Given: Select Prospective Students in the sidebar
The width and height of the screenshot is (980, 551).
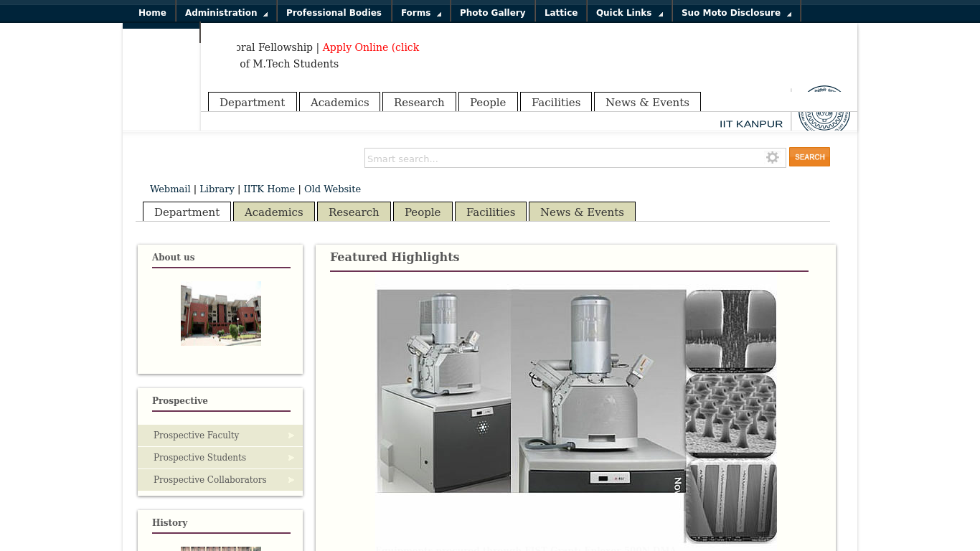Looking at the screenshot, I should pos(199,457).
